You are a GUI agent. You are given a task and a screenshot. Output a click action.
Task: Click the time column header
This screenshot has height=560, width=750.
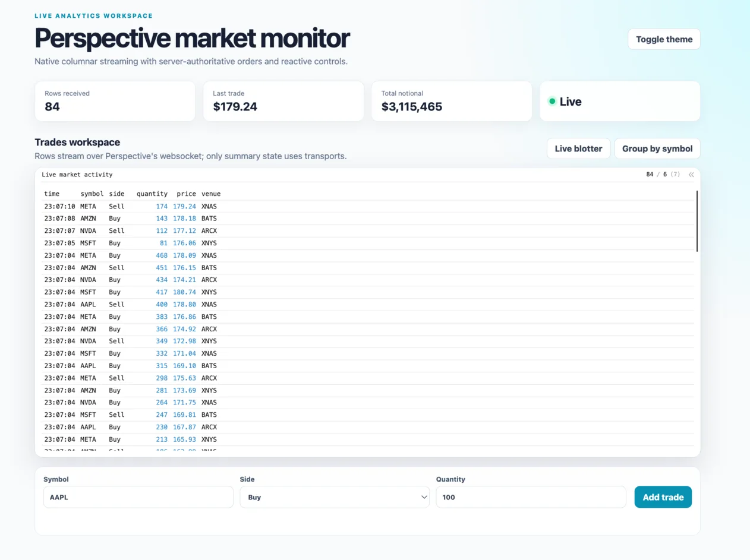click(x=52, y=194)
